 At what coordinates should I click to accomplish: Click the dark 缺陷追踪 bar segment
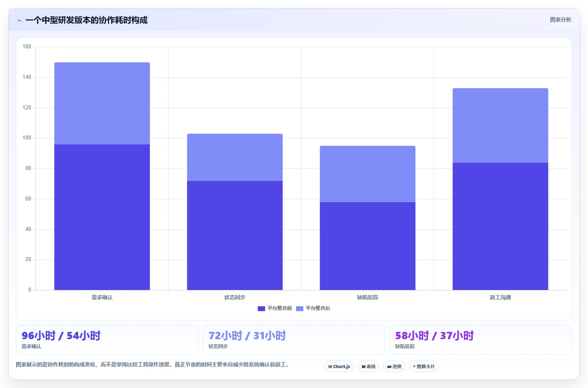click(x=368, y=246)
